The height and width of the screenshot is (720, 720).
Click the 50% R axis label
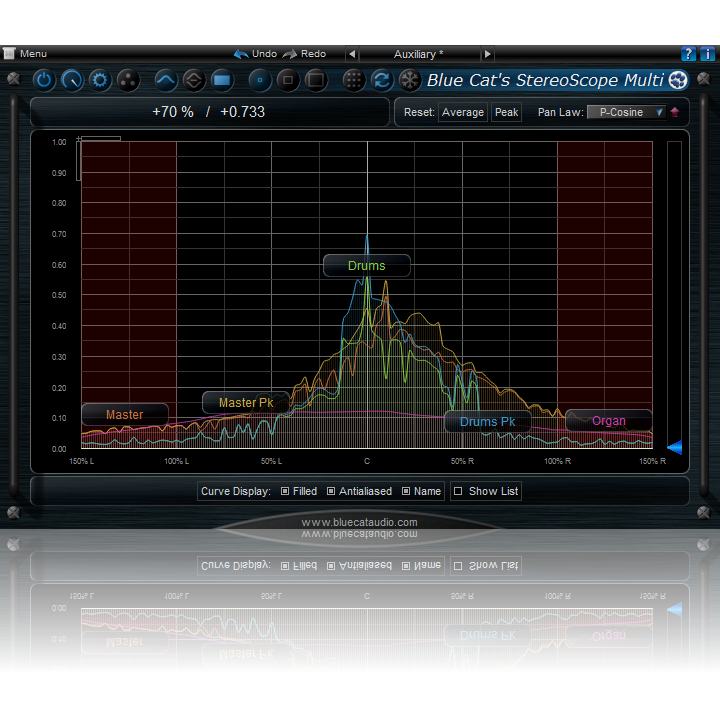click(x=462, y=461)
